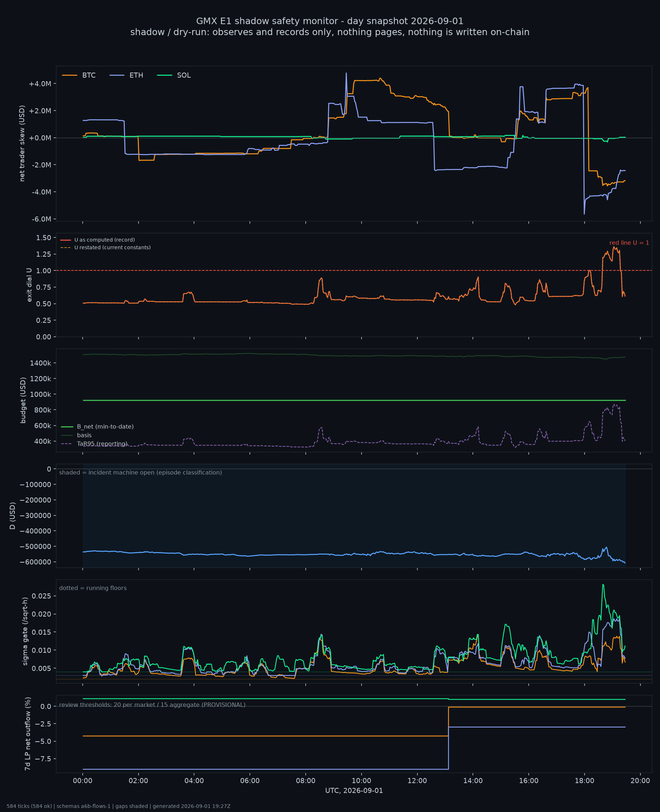Screen dimensions: 660x812
Task: Click the 10:00 time tick label
Action: [x=361, y=781]
